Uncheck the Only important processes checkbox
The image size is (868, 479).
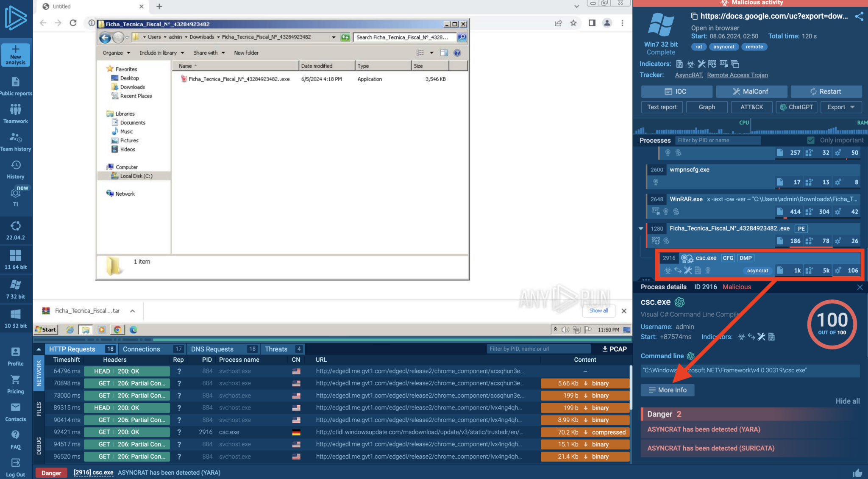click(x=811, y=140)
